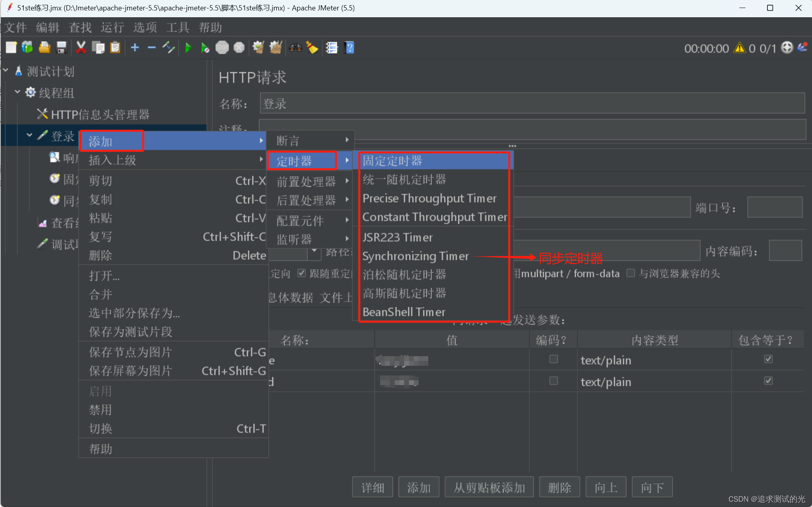812x507 pixels.
Task: Open the 选项 menu
Action: coord(145,27)
